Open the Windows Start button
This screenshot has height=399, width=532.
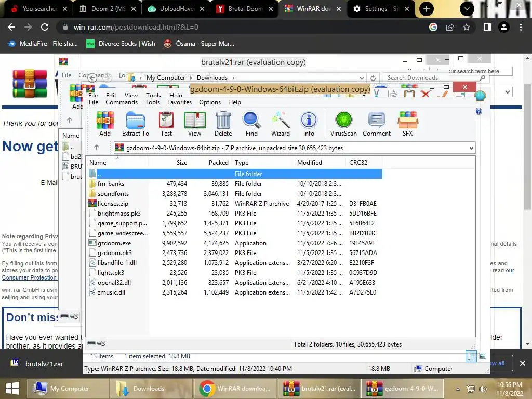click(x=12, y=389)
